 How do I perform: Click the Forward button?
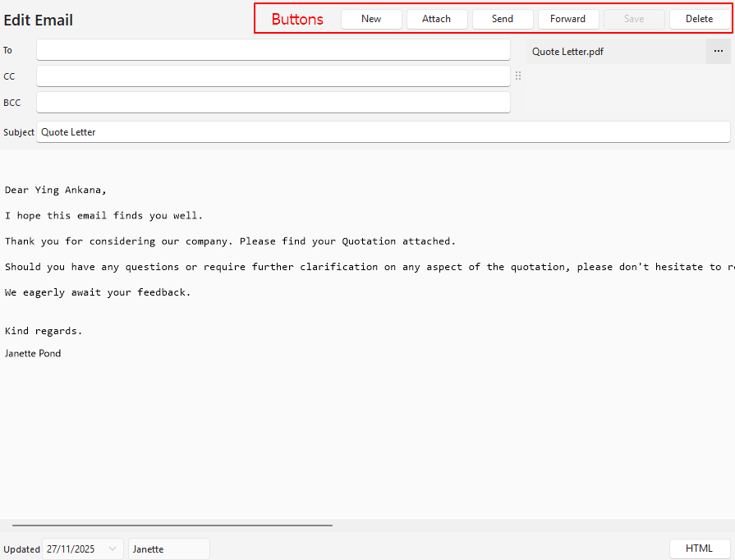tap(568, 19)
